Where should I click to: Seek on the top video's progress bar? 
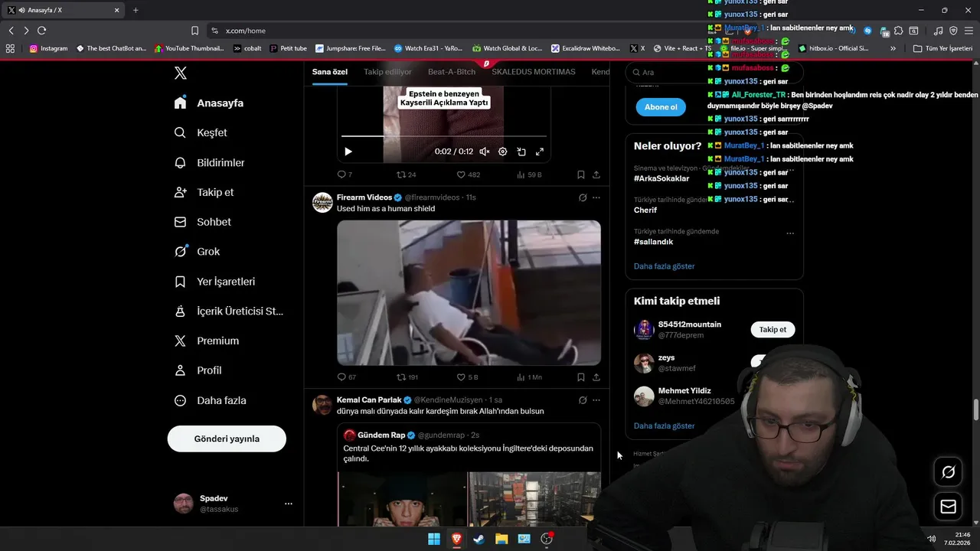point(444,136)
